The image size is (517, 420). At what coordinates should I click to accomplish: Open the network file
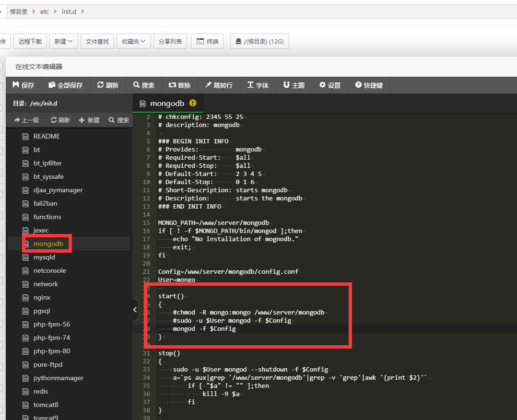coord(46,284)
